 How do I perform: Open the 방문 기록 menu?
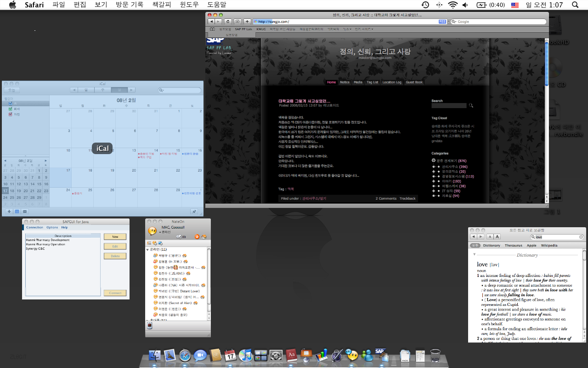tap(130, 5)
